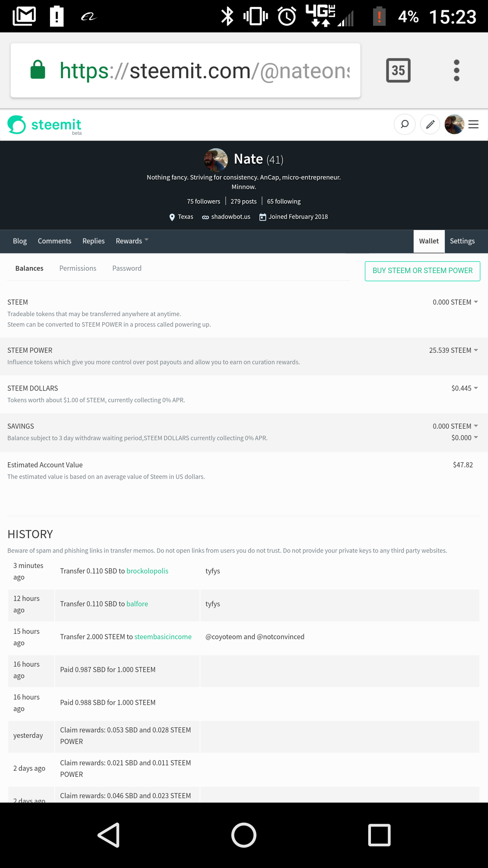This screenshot has height=868, width=488.
Task: Tap the green secure lock icon
Action: (38, 70)
